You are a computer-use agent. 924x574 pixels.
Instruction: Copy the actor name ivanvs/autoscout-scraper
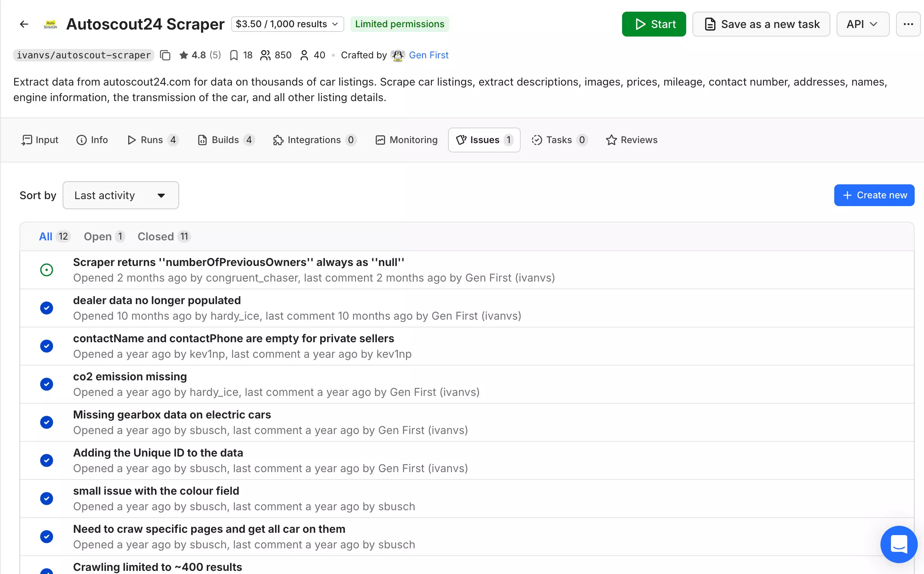pyautogui.click(x=165, y=55)
